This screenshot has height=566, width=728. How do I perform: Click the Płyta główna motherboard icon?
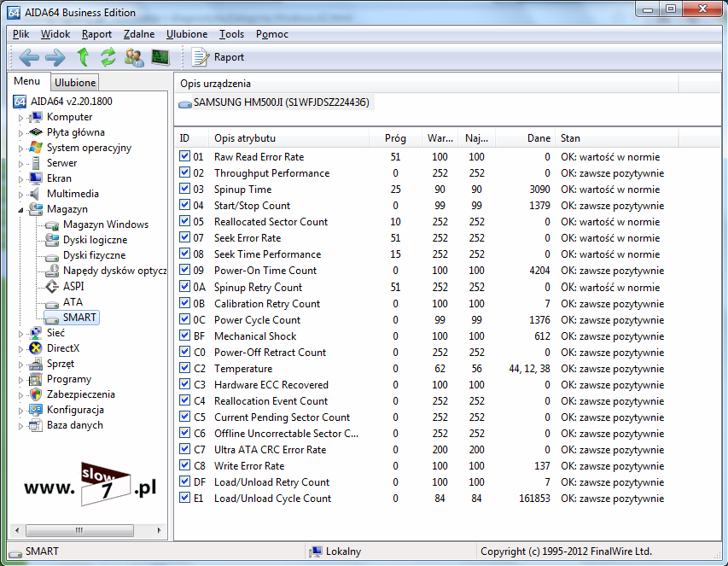coord(35,132)
